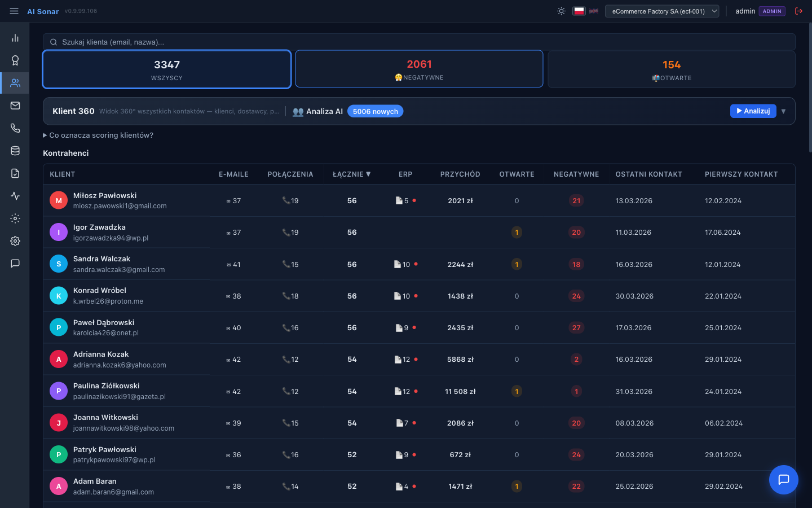Open the database sidebar icon
Screen dimensions: 812x508
tap(15, 151)
